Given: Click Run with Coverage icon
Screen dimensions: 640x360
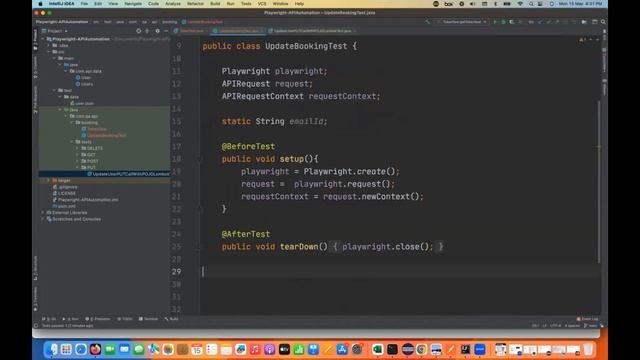Looking at the screenshot, I should click(512, 22).
